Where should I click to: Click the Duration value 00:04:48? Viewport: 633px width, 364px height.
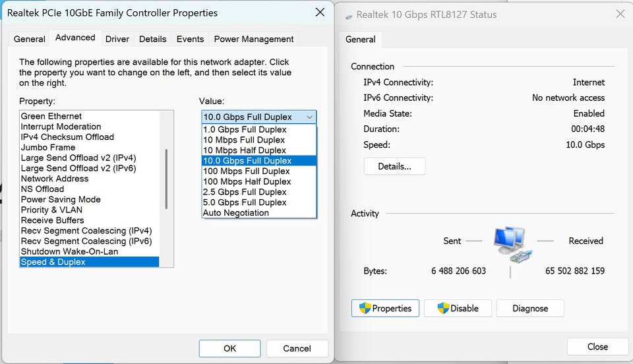(x=588, y=129)
